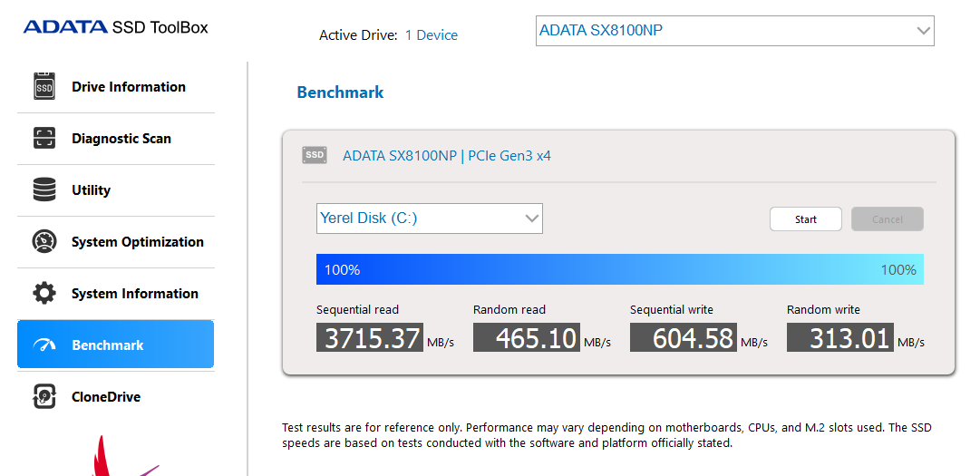This screenshot has width=980, height=476.
Task: Open the Utility menu item
Action: 116,190
